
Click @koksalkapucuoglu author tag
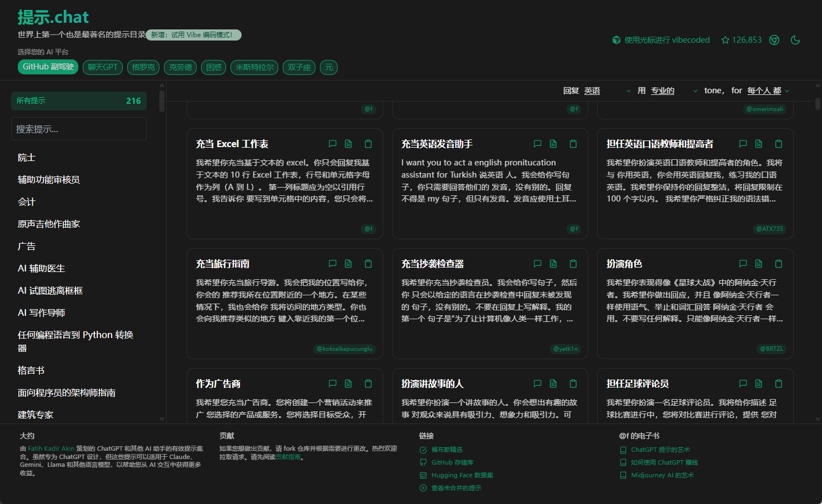pyautogui.click(x=344, y=349)
